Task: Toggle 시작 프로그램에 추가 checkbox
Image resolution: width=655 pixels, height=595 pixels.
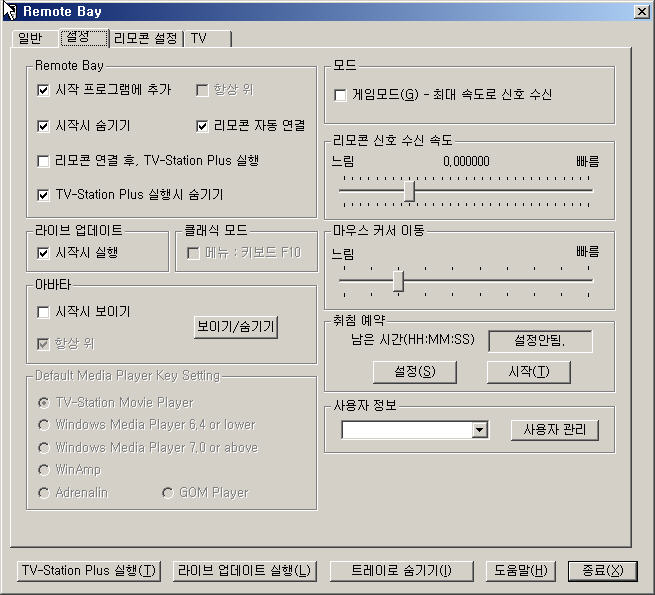Action: click(x=43, y=90)
